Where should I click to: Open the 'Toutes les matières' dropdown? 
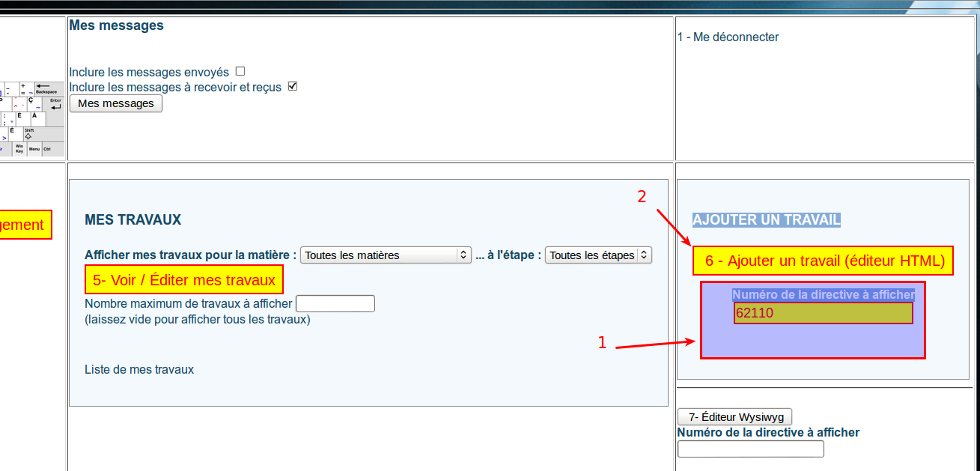[x=385, y=255]
